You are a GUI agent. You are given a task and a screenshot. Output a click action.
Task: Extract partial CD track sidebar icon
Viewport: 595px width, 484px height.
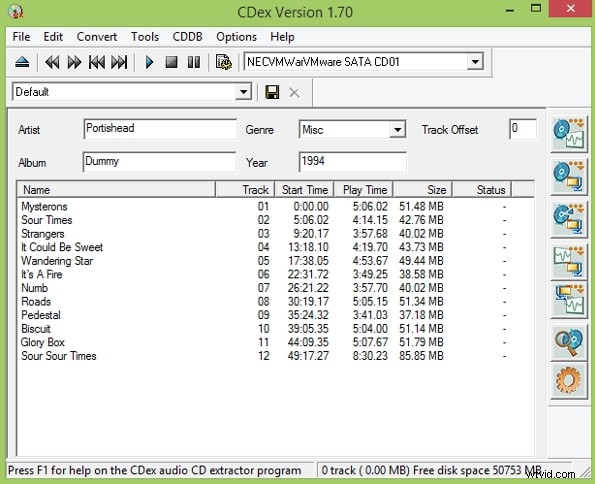tap(568, 219)
